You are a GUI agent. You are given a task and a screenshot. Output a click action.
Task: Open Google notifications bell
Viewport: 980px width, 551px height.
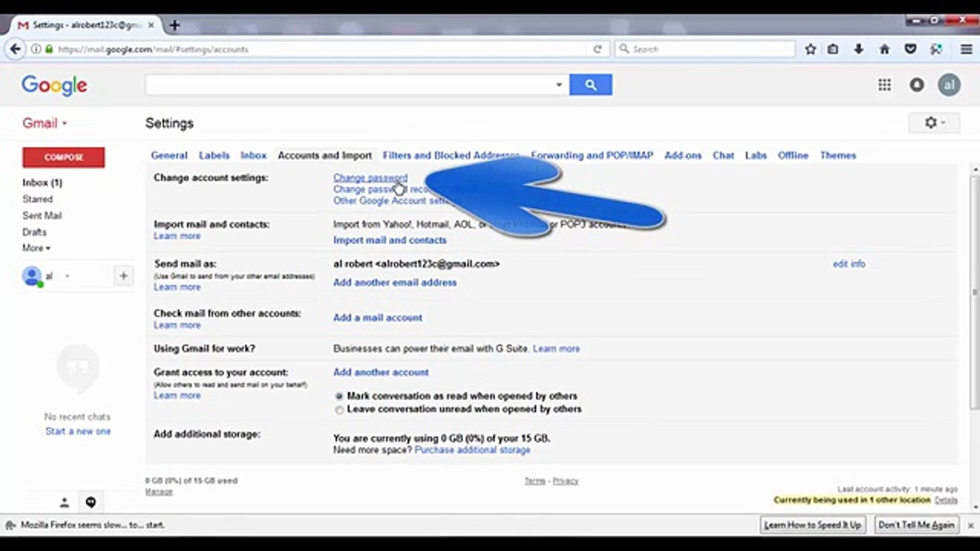[x=917, y=85]
